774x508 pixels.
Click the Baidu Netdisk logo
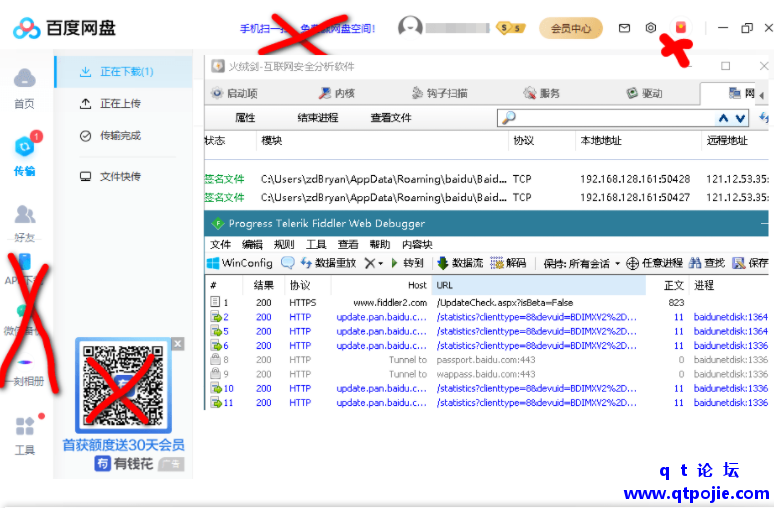click(64, 28)
